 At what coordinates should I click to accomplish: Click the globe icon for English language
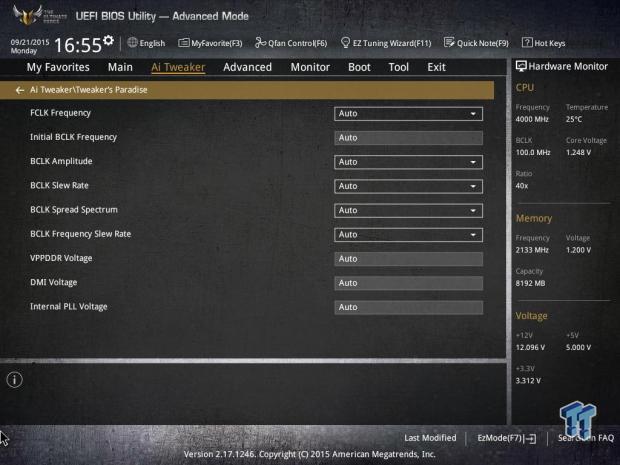133,43
